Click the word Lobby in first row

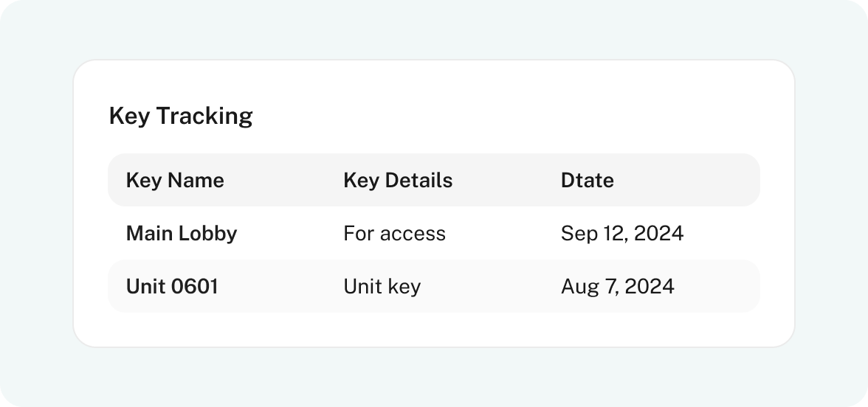click(210, 233)
